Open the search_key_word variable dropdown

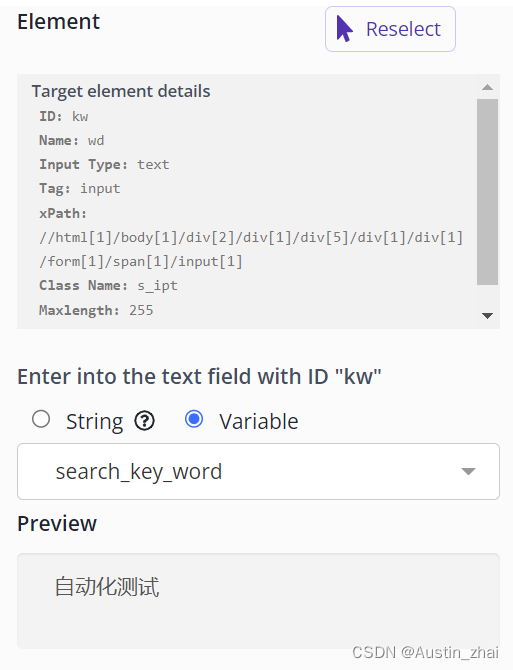pos(258,471)
